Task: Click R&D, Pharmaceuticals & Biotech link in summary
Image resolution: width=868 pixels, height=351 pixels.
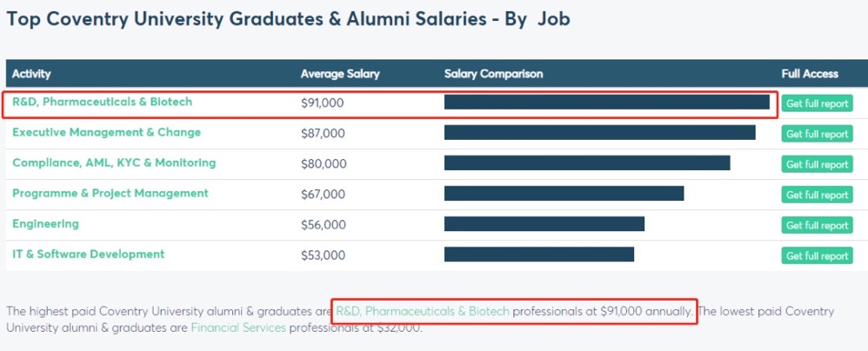Action: [423, 311]
